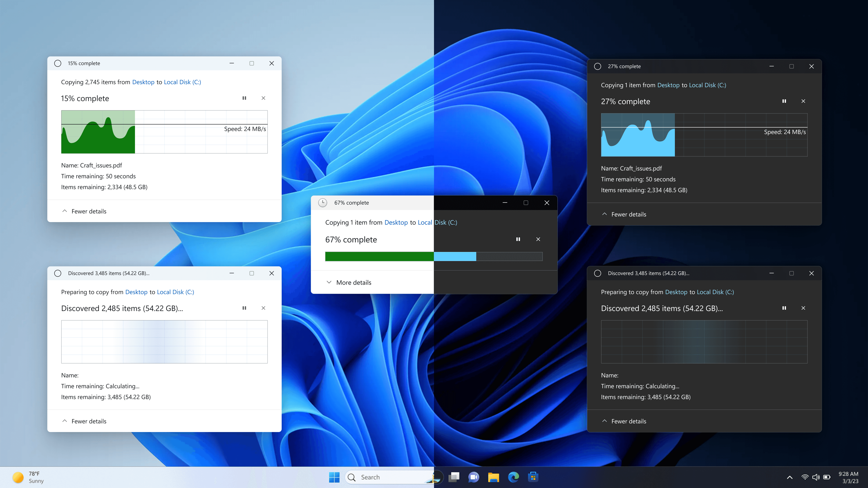
Task: Open File Explorer from the taskbar
Action: [493, 477]
